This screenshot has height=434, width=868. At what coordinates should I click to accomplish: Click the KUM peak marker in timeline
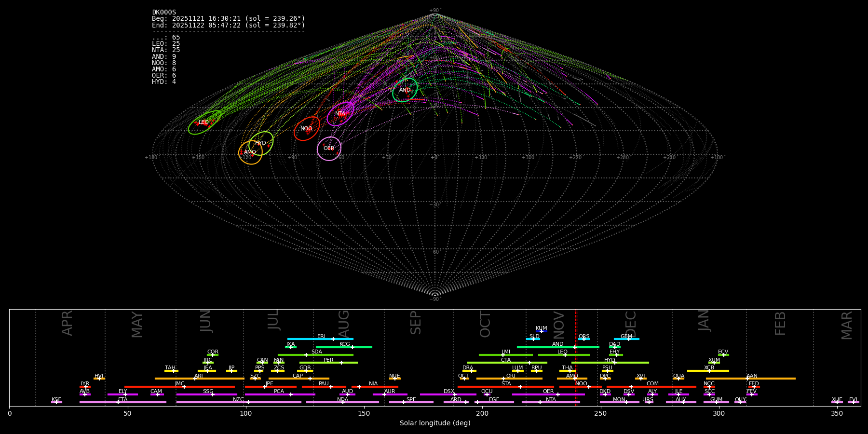coord(541,331)
